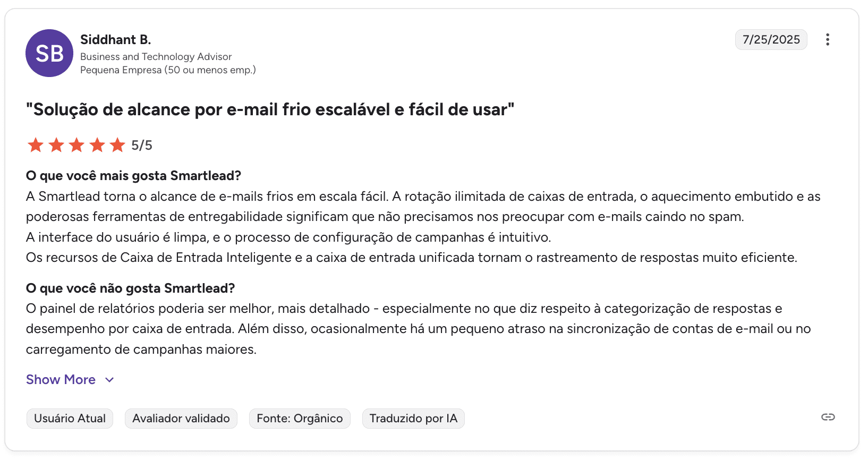Click the purple SB avatar
868x460 pixels.
tap(49, 53)
